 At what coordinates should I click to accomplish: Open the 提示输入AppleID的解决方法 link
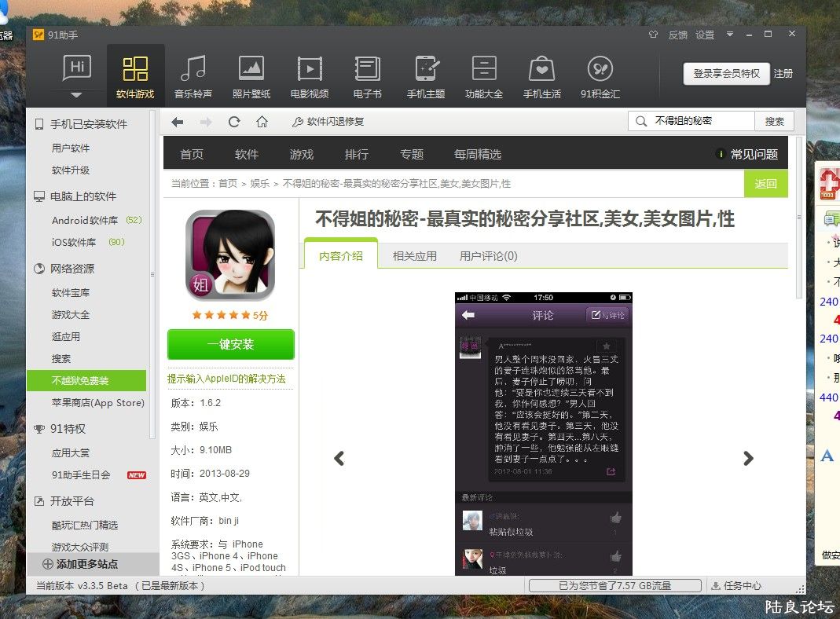coord(226,379)
